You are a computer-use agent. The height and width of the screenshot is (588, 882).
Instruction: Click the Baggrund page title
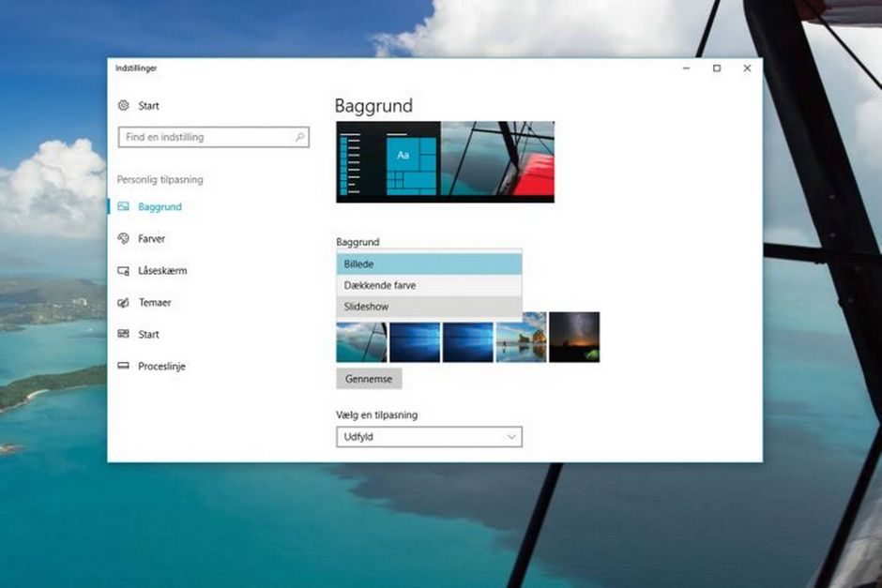click(x=373, y=106)
